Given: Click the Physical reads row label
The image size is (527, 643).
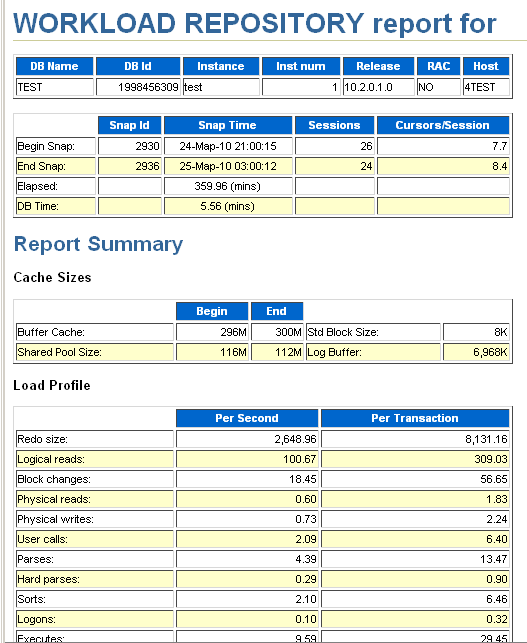Looking at the screenshot, I should (x=95, y=499).
